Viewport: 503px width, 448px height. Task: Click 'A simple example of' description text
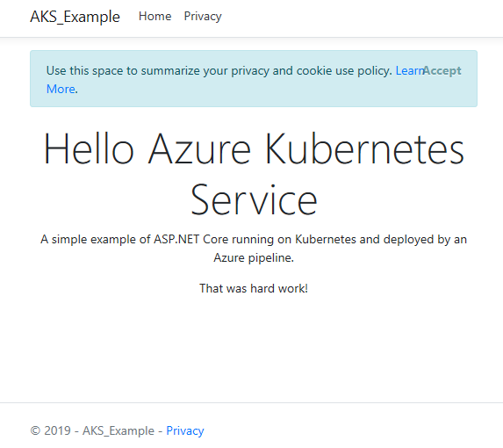(96, 240)
